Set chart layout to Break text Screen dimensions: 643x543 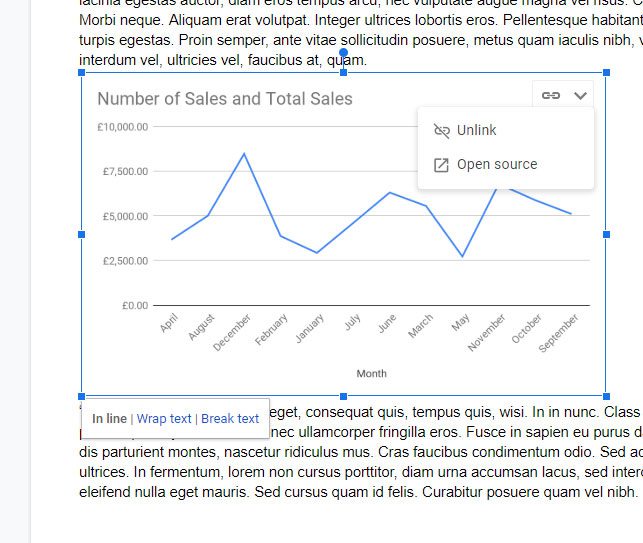(230, 419)
